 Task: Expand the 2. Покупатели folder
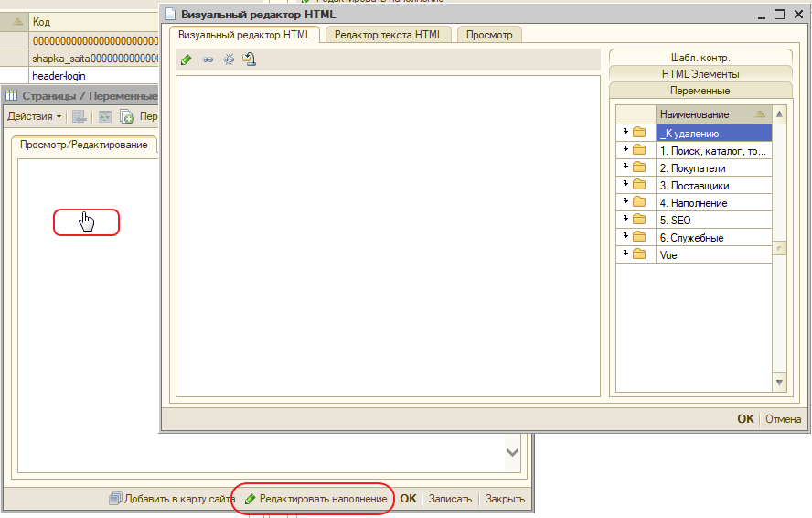625,167
